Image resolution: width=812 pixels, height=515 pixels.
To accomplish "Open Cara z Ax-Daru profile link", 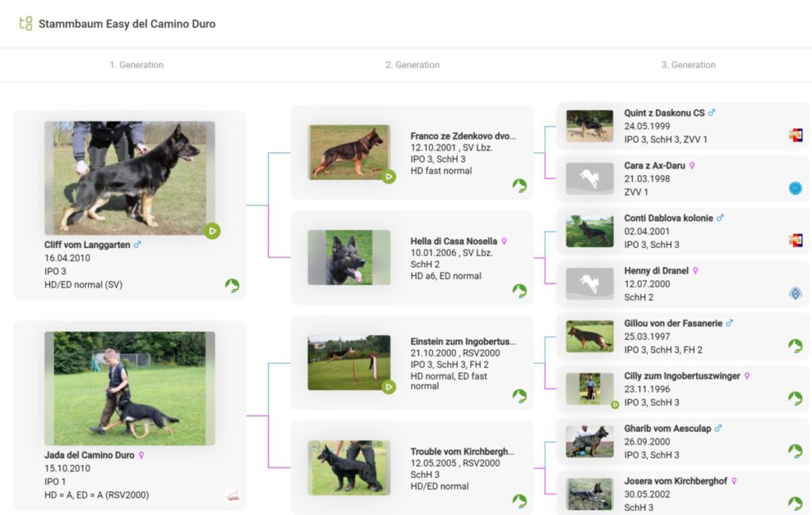I will pyautogui.click(x=654, y=166).
